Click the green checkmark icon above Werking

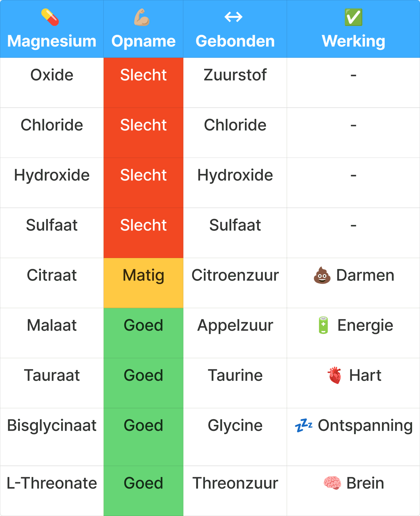coord(353,17)
